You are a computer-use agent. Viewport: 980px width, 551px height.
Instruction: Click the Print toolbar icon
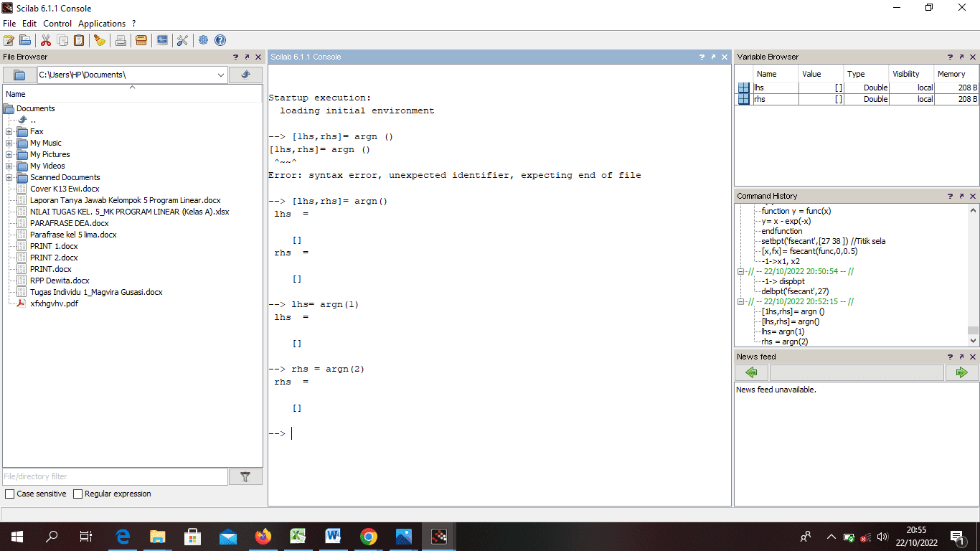(121, 40)
